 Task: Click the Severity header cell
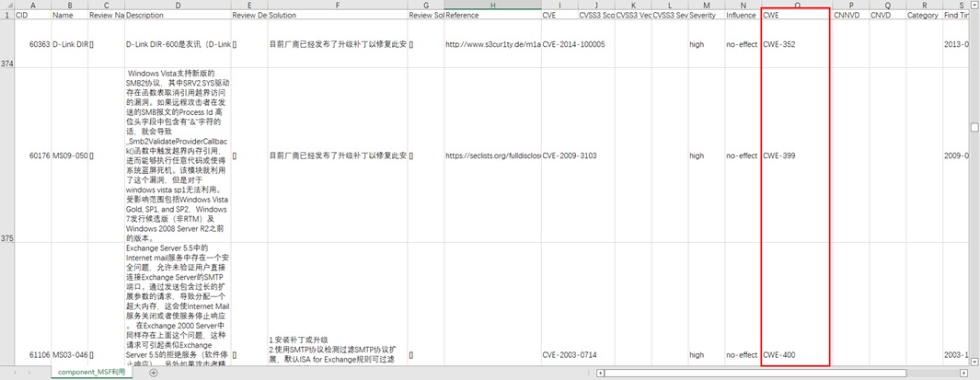point(707,15)
